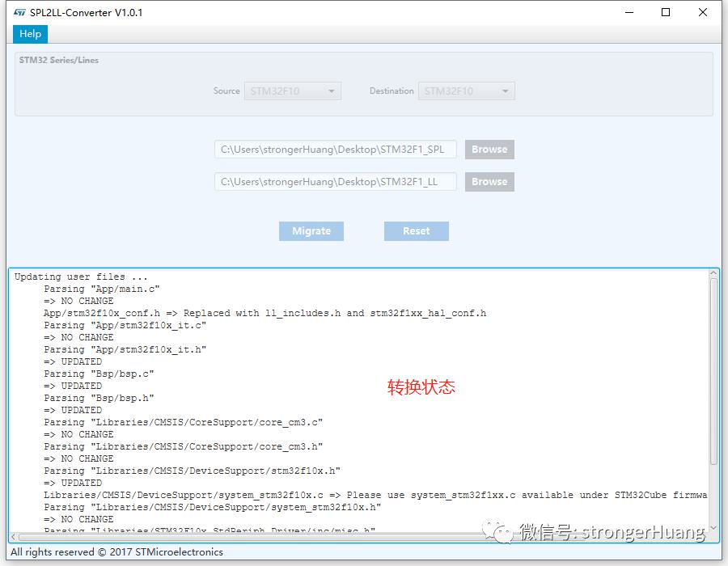The height and width of the screenshot is (566, 728).
Task: Browse for the STM32F1_SPL source folder
Action: tap(489, 150)
